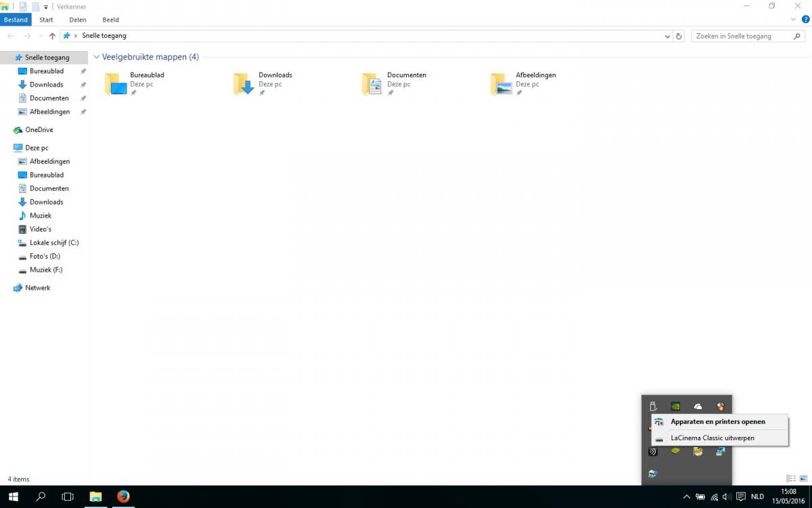Open the Wi-Fi network tray icon
This screenshot has width=812, height=508.
[x=714, y=496]
